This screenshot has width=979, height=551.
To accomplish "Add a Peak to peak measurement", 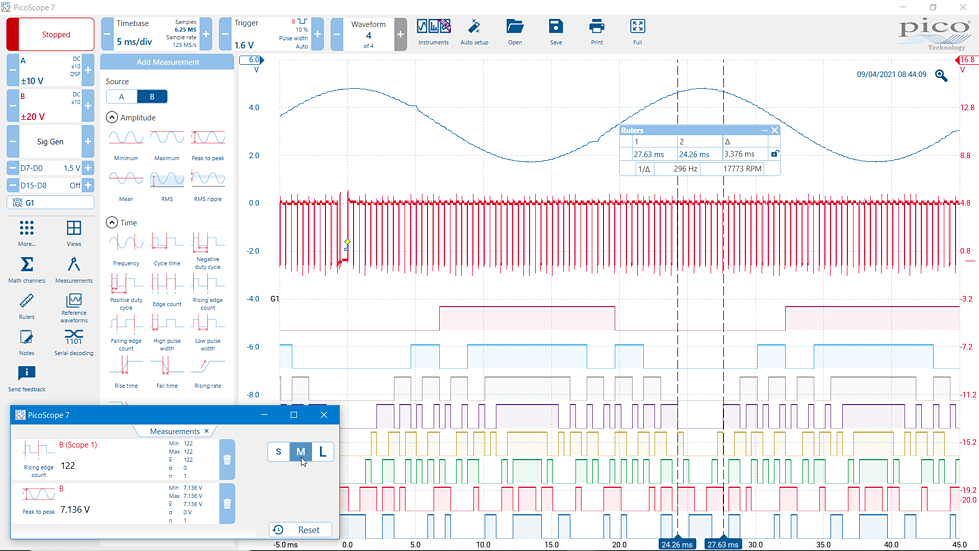I will tap(208, 145).
